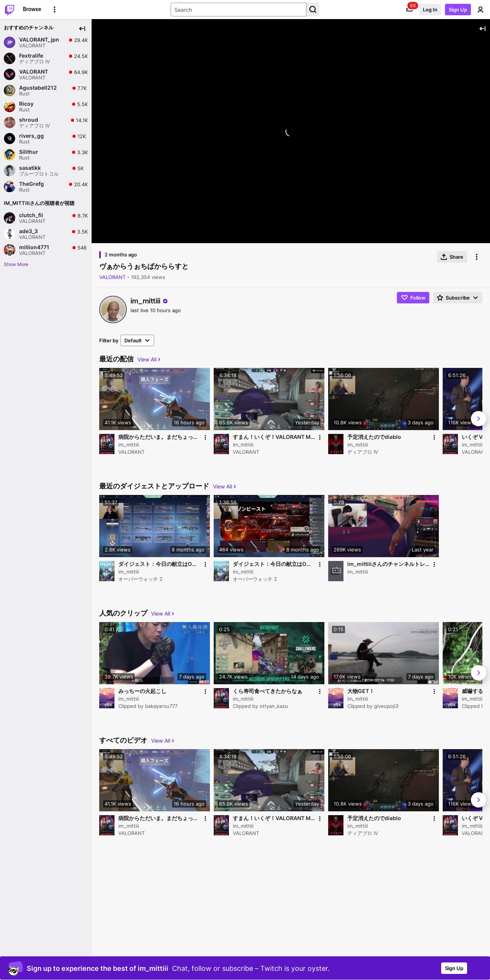Screen dimensions: 490x980
Task: Click 'Clipped by bakayarou777' text
Action: click(148, 706)
